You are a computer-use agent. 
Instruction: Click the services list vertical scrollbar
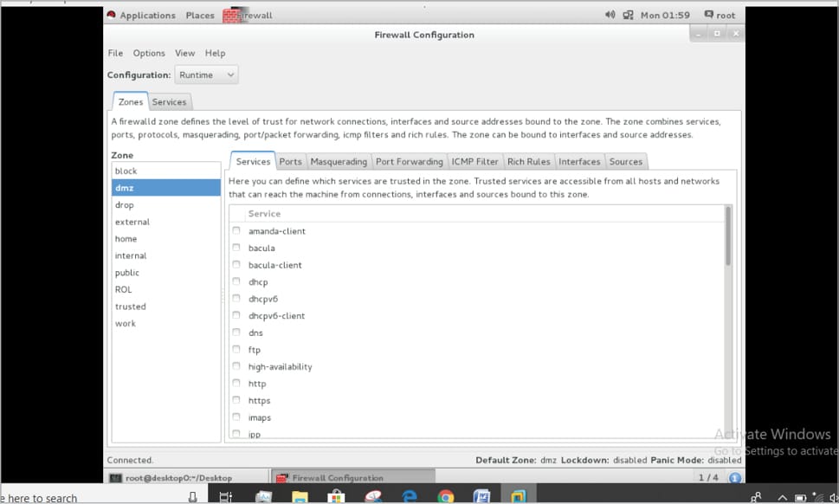point(728,236)
